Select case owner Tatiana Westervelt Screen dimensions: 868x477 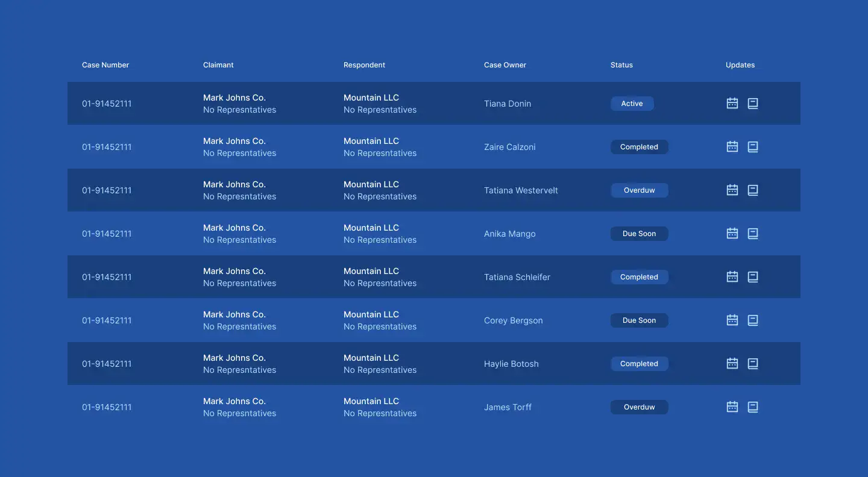click(x=521, y=190)
